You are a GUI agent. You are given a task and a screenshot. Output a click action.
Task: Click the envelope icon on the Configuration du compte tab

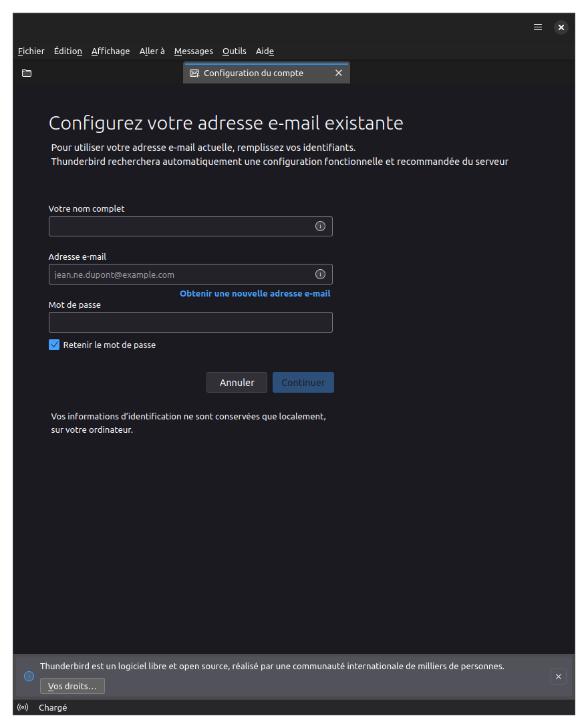pyautogui.click(x=194, y=73)
